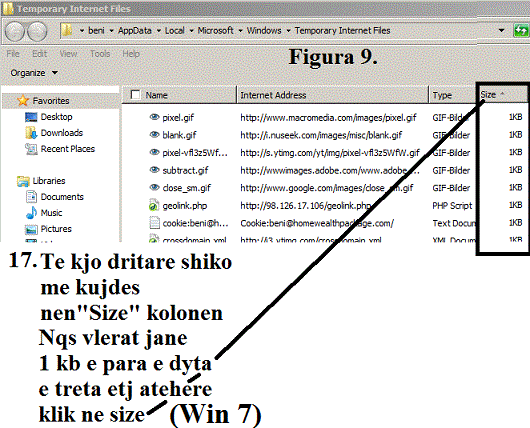The width and height of the screenshot is (530, 428).
Task: Open the Desktop folder icon in sidebar
Action: (x=31, y=117)
